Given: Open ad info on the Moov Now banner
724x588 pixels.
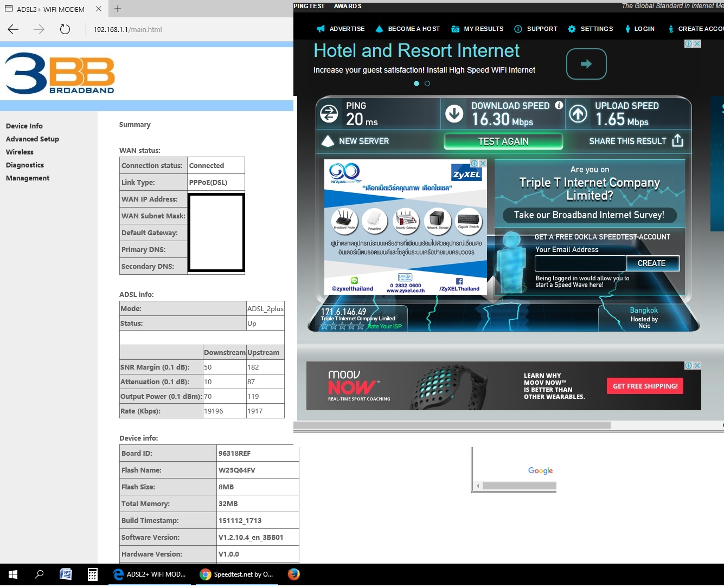Looking at the screenshot, I should pyautogui.click(x=689, y=366).
